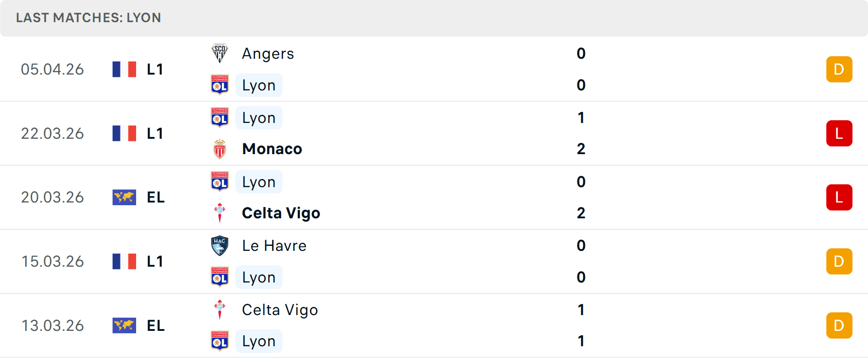Select the L1 league label for 05.04.26
868x358 pixels.
155,69
